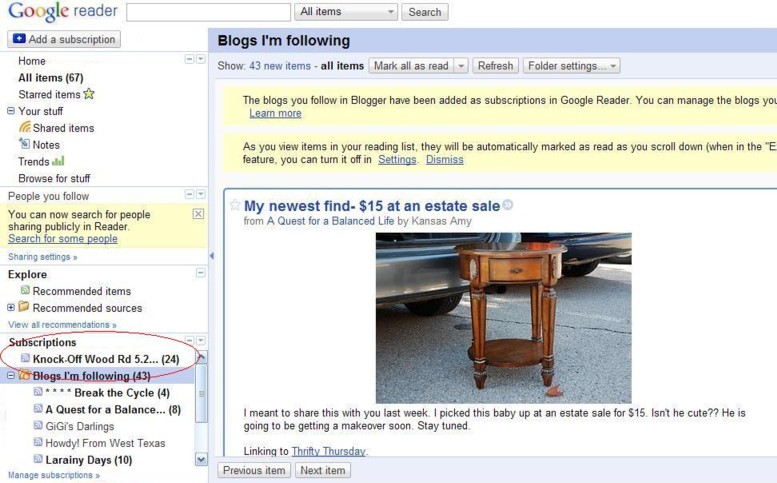Minimize the Home section with minus icon

click(189, 59)
